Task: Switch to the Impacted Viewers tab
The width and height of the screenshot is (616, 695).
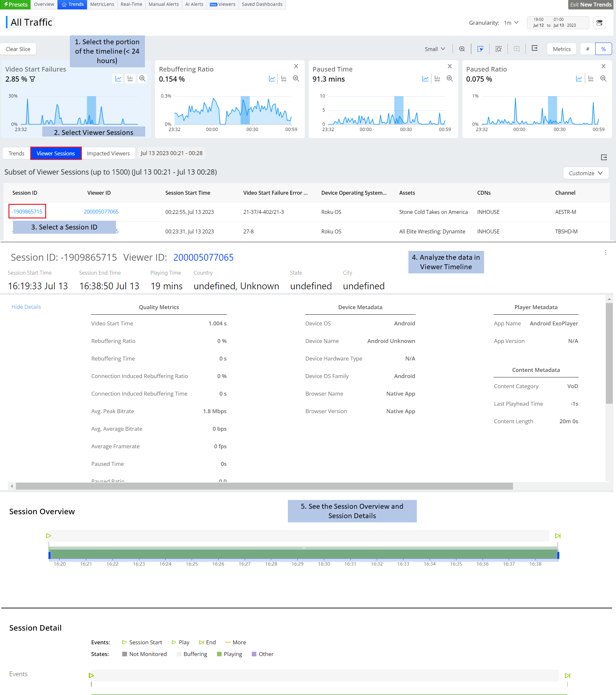Action: tap(108, 153)
